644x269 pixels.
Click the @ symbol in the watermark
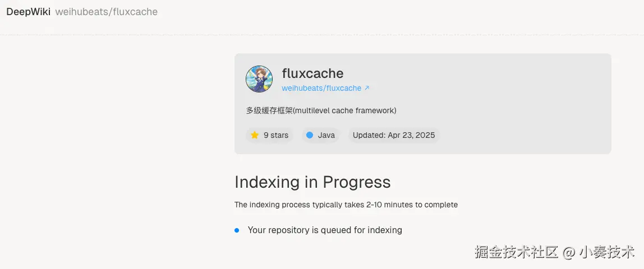pos(569,252)
